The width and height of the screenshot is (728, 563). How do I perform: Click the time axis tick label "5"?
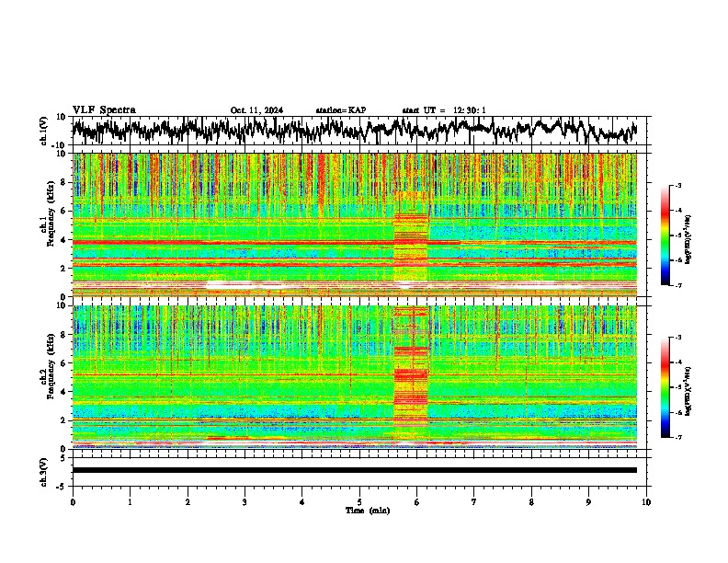point(359,502)
